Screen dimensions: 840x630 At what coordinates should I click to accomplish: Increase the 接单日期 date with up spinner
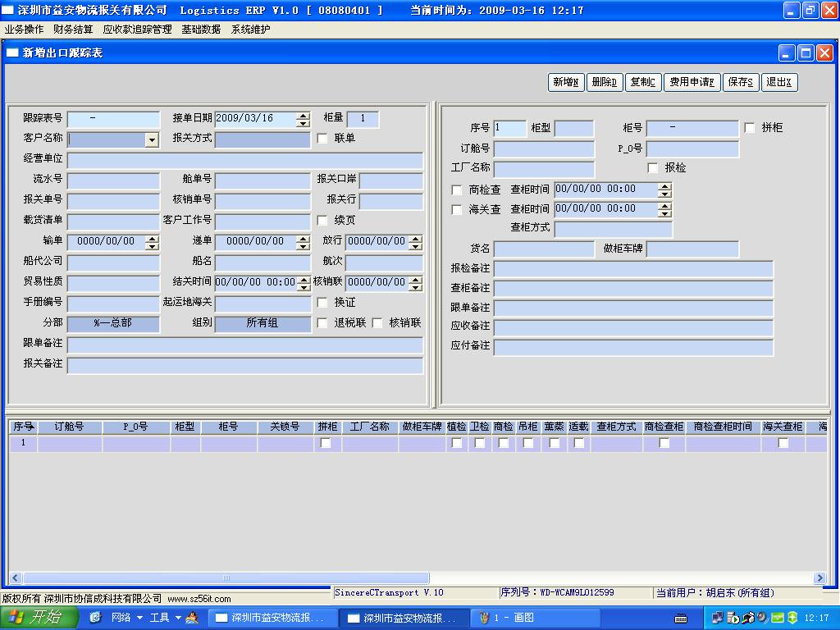pyautogui.click(x=304, y=115)
